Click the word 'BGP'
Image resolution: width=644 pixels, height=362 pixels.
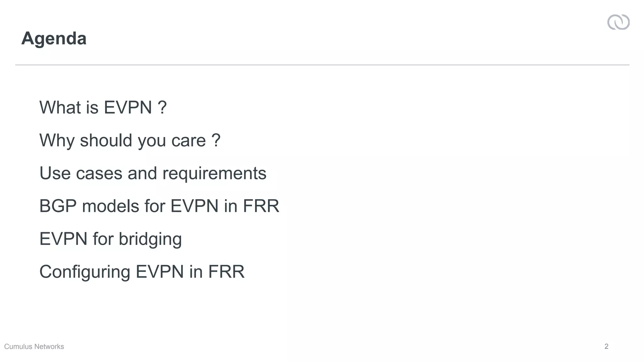[58, 206]
